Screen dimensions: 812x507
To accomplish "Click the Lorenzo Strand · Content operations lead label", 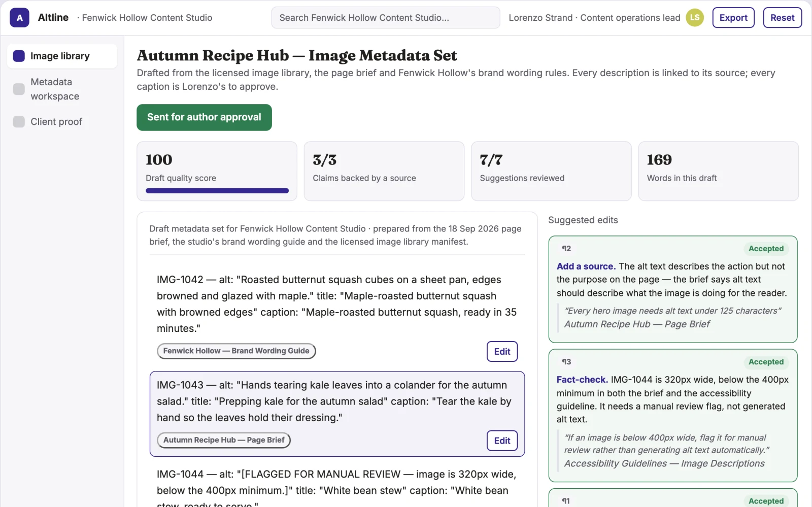I will 594,18.
